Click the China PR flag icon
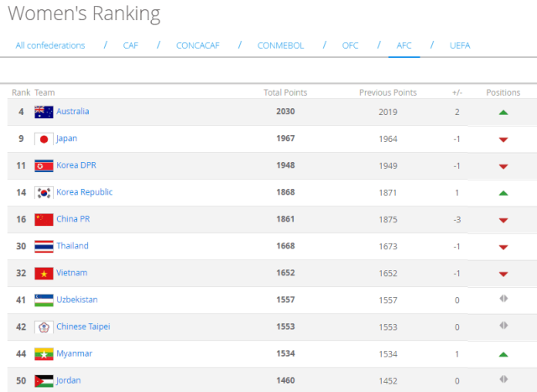 (x=44, y=220)
